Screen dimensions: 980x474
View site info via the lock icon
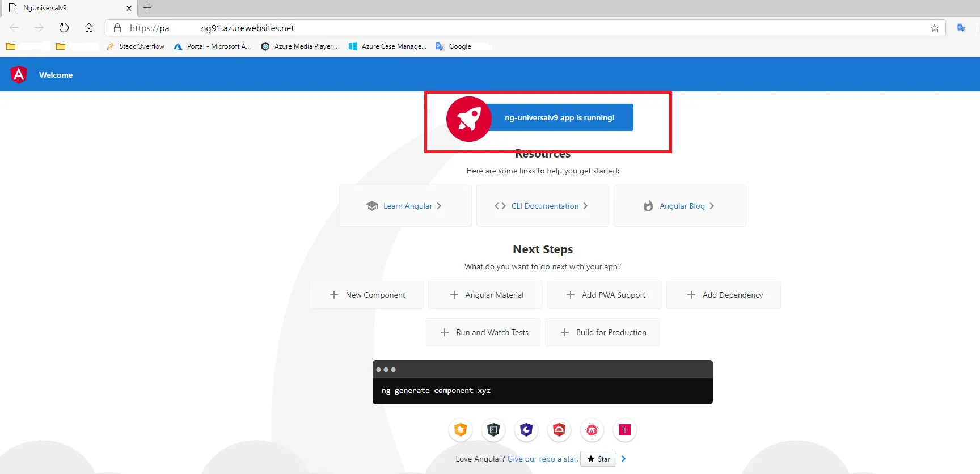(117, 28)
